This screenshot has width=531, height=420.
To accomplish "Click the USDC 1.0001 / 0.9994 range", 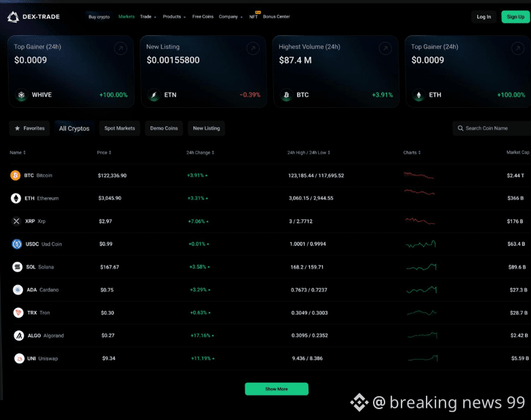I will pos(307,244).
